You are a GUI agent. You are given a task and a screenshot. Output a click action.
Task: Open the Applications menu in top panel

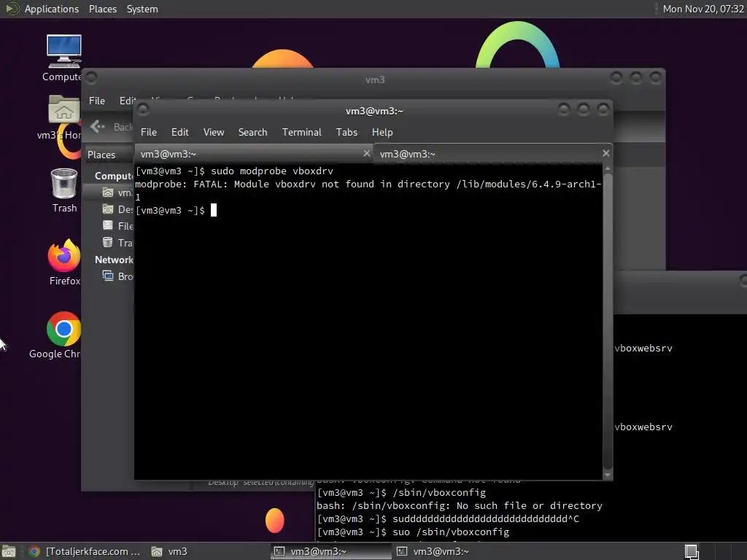click(x=52, y=9)
